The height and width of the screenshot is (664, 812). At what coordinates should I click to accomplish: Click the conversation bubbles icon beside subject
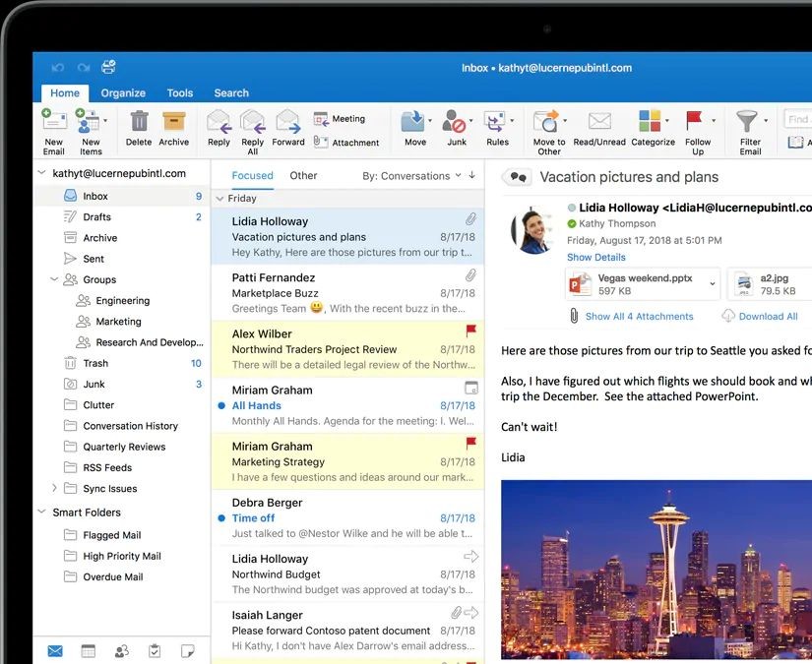tap(518, 177)
